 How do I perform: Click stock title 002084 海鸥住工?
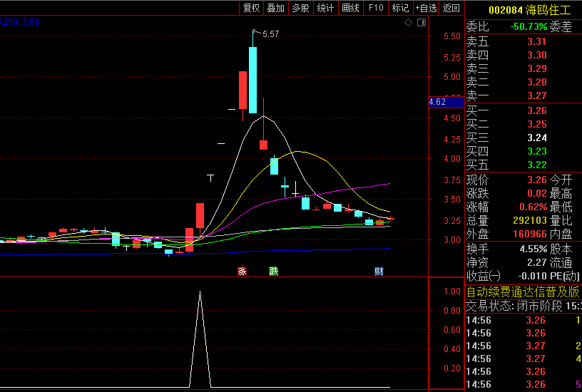coord(529,10)
